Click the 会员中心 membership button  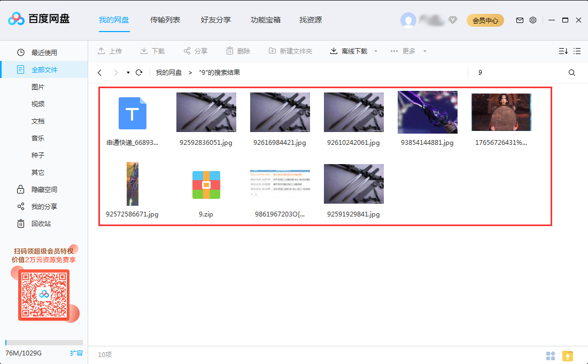(485, 20)
